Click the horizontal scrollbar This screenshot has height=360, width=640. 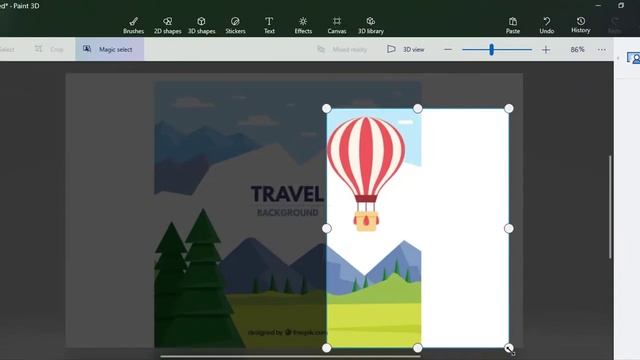point(290,356)
